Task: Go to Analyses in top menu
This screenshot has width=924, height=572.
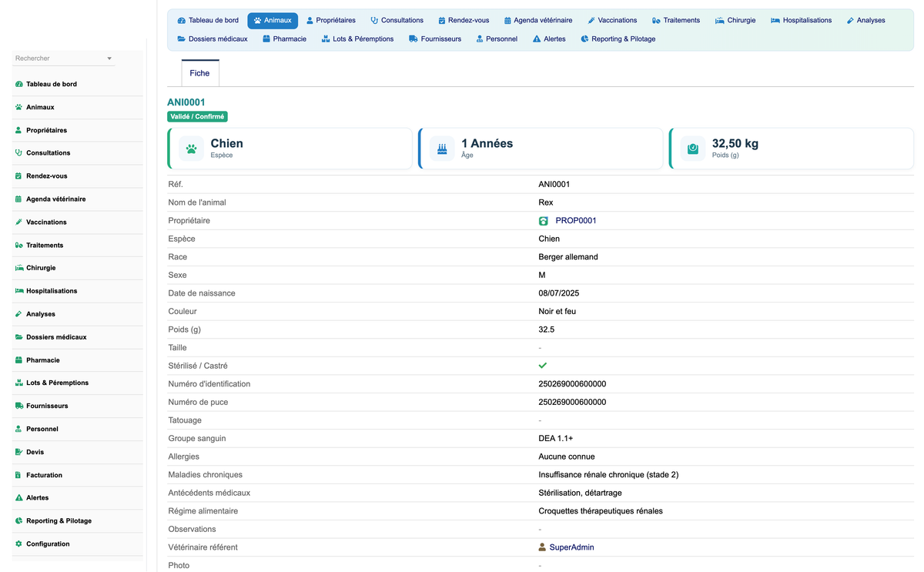Action: pos(865,21)
